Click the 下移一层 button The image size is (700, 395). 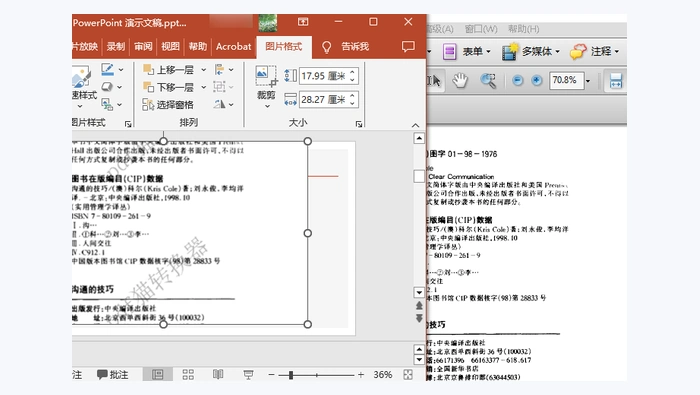point(168,87)
